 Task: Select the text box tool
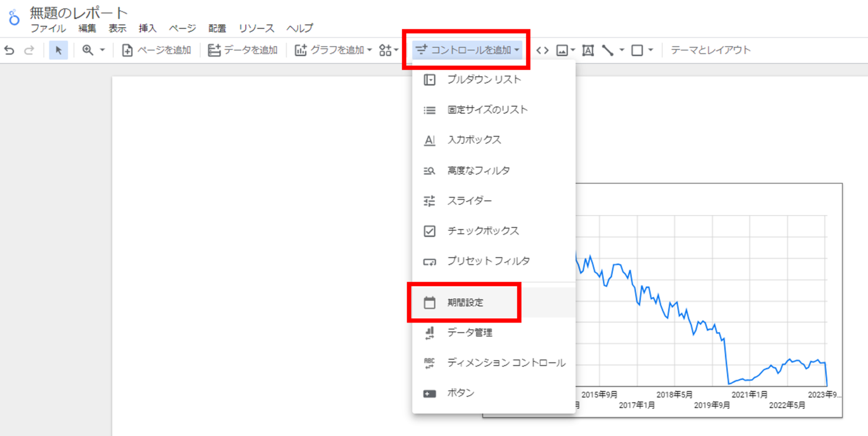588,50
